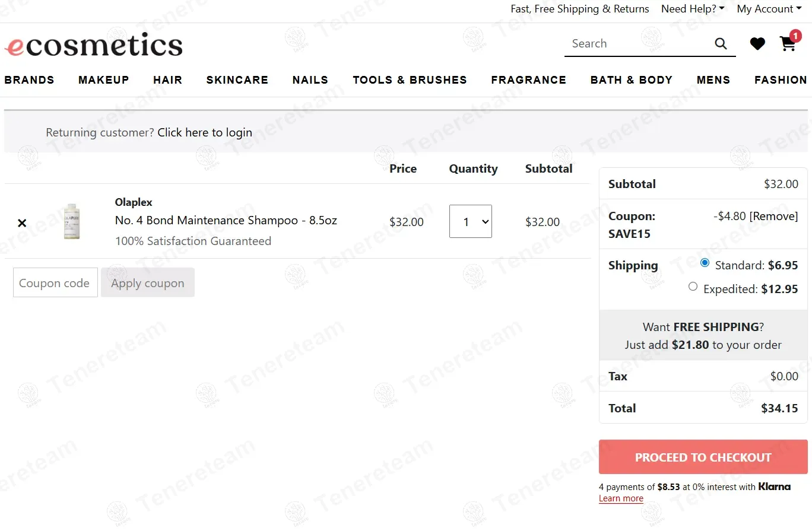The width and height of the screenshot is (812, 531).
Task: Open the MAKEUP category
Action: pyautogui.click(x=104, y=80)
